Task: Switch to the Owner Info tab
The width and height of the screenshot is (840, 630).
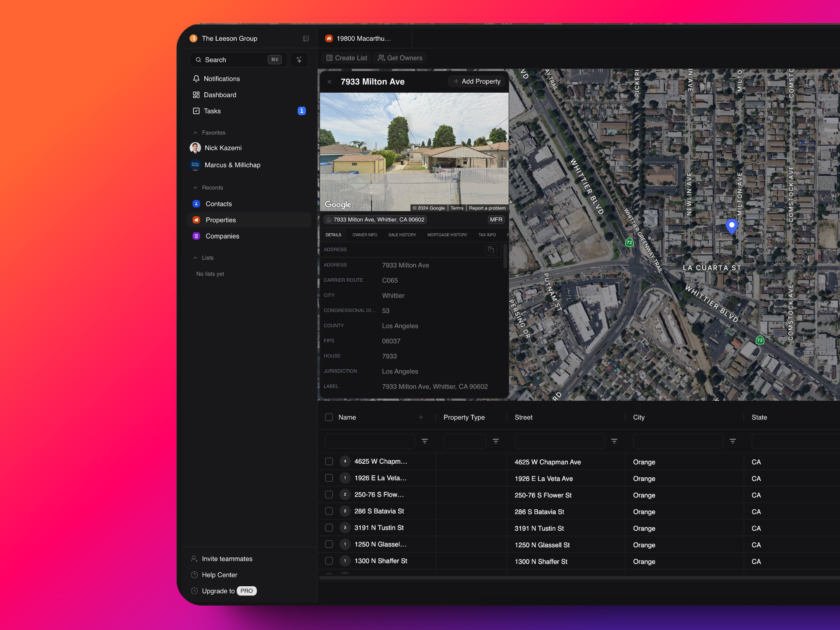Action: 364,235
